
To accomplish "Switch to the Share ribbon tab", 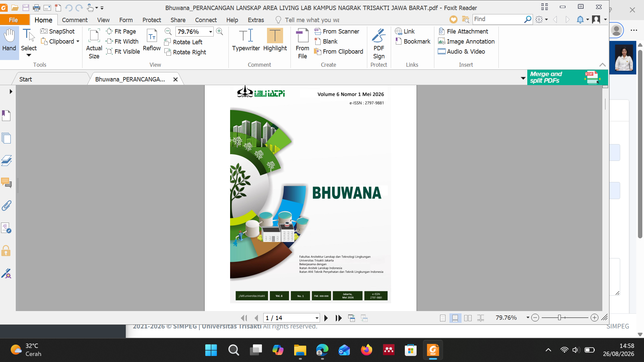I will pos(178,20).
